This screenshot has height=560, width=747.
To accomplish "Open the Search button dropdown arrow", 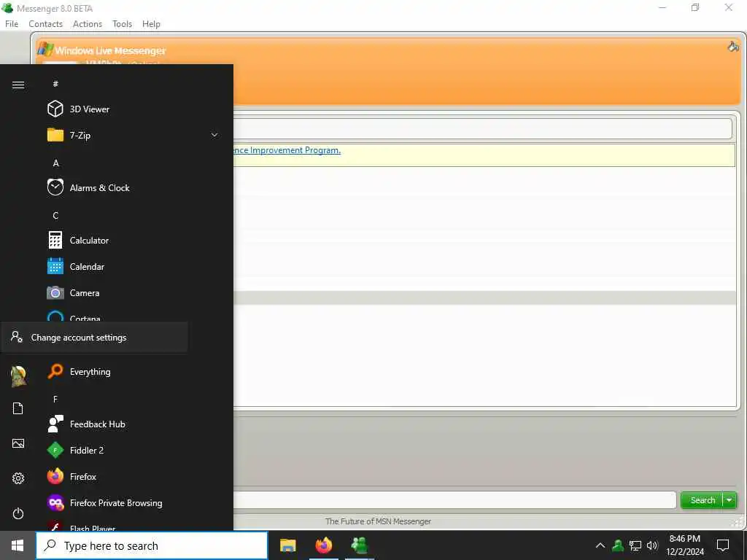I will 729,500.
